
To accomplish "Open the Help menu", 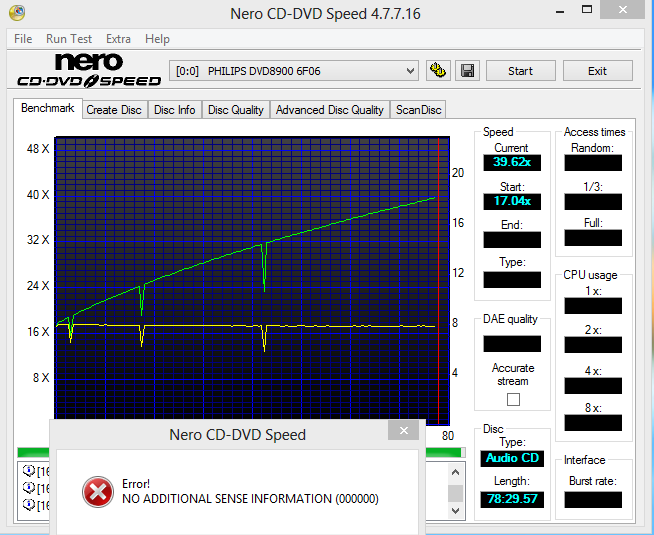I will point(157,39).
